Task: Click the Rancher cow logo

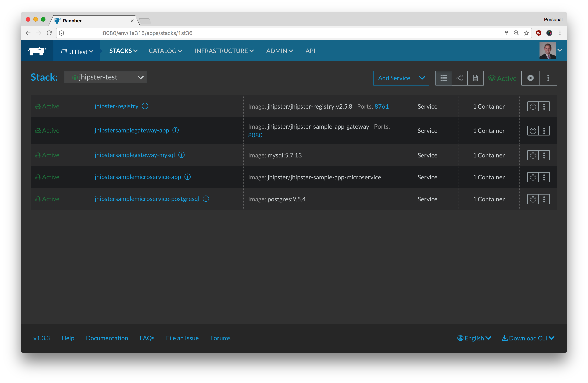Action: 37,51
